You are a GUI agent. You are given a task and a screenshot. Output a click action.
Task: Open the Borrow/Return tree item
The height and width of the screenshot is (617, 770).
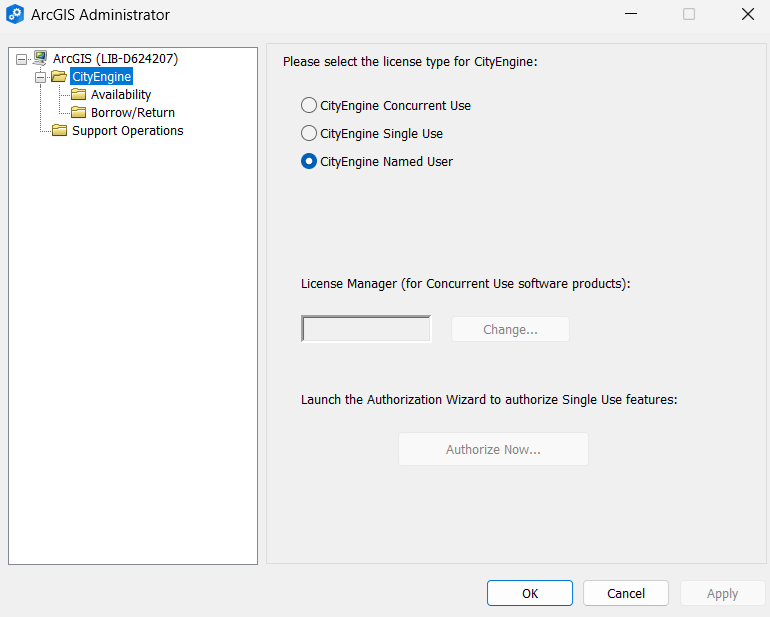[x=132, y=113]
